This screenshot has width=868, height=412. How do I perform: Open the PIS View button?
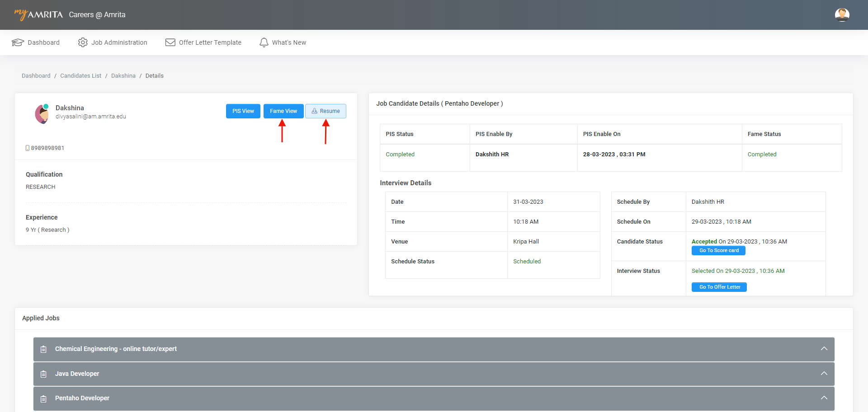pos(243,111)
